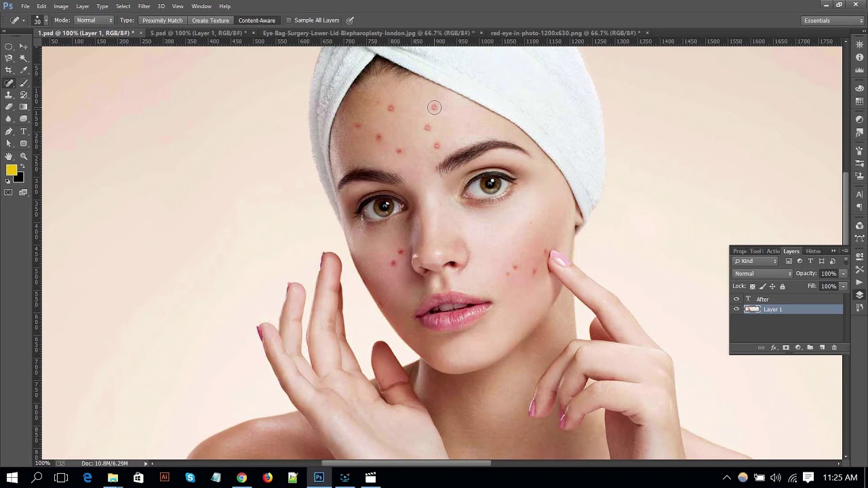Image resolution: width=868 pixels, height=488 pixels.
Task: Add a layer mask
Action: (x=786, y=348)
